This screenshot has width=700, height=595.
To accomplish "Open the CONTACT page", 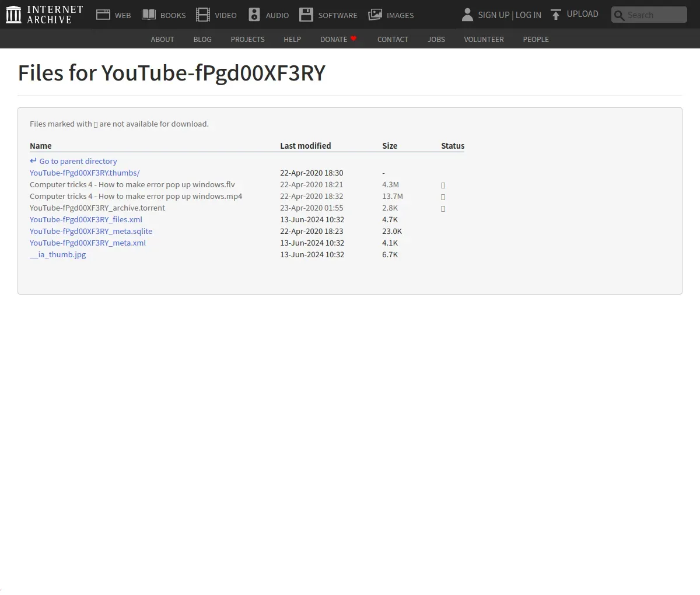I will pos(393,39).
